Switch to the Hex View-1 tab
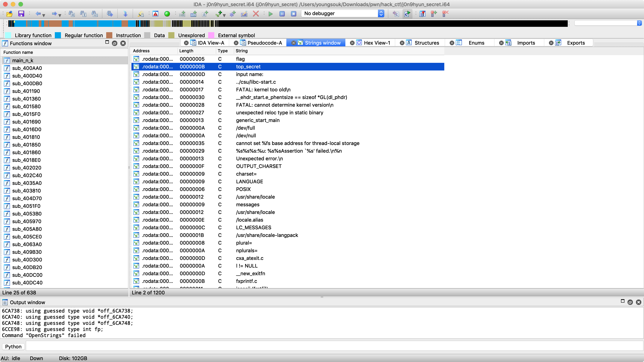Screen dimensions: 644x362 (376, 43)
